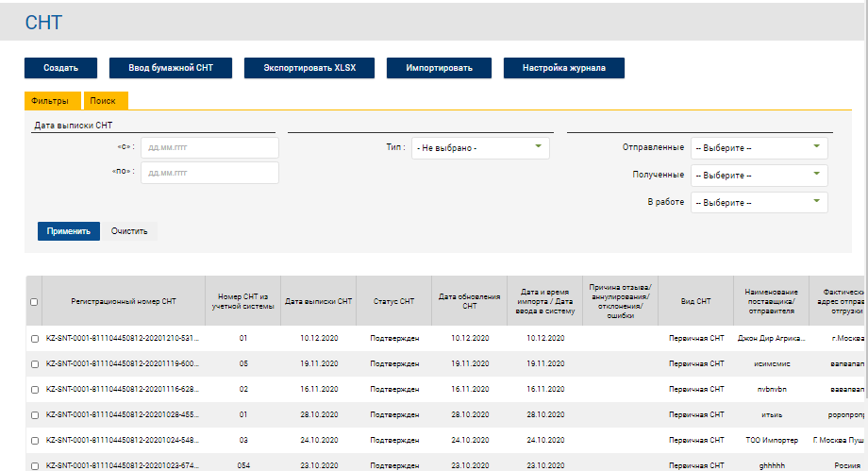Expand the Тип dropdown
868x471 pixels.
tap(480, 148)
